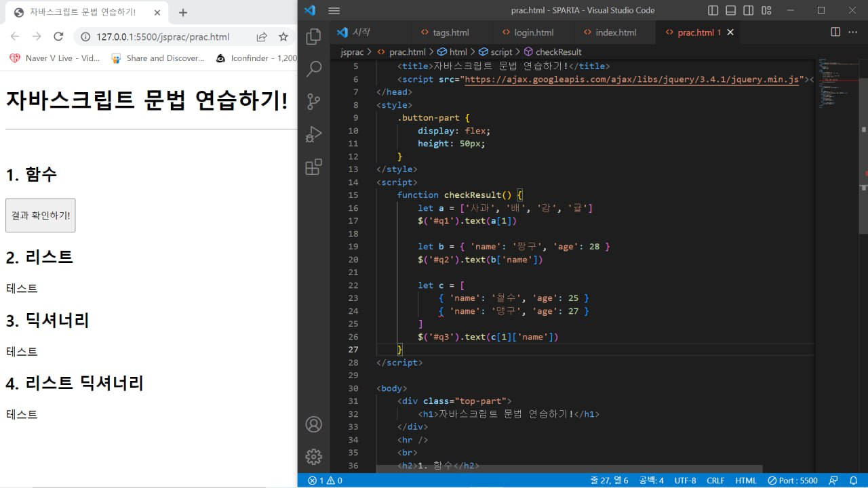This screenshot has width=868, height=488.
Task: Share this page icon in Chrome
Action: pyautogui.click(x=261, y=37)
